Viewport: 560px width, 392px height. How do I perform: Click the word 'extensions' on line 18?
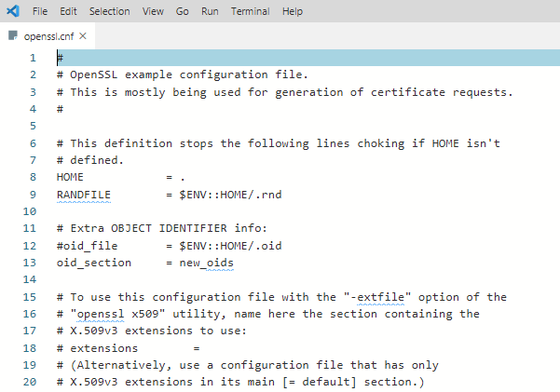[x=103, y=348]
